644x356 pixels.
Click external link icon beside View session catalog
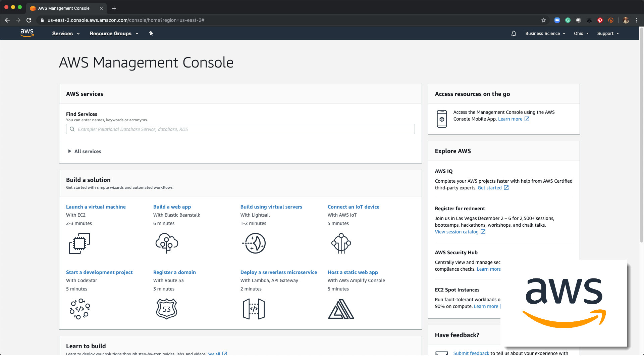coord(483,232)
